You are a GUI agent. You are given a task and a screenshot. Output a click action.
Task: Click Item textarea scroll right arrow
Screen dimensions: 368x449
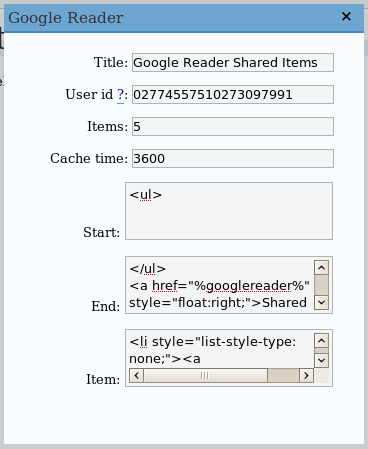click(x=306, y=375)
